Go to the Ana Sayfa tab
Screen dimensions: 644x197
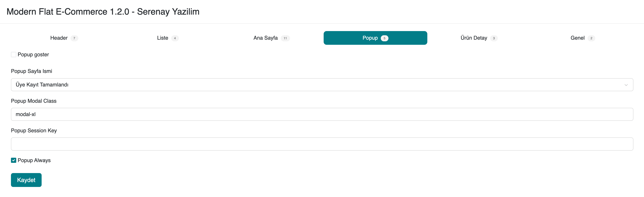265,38
